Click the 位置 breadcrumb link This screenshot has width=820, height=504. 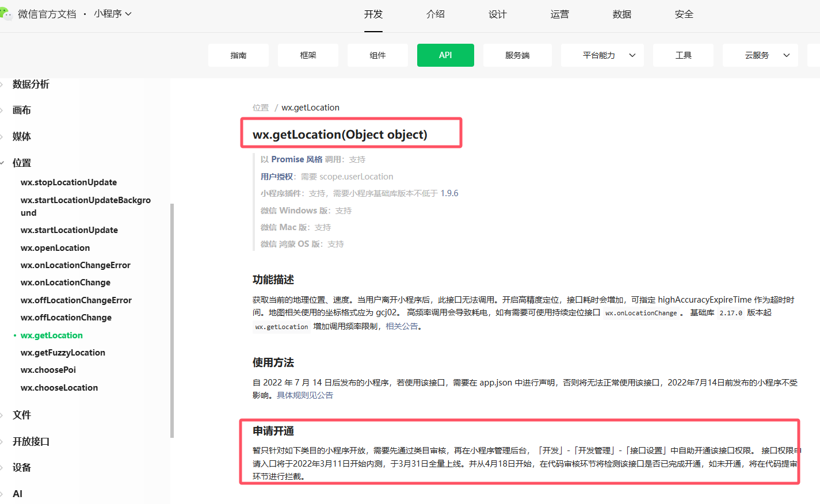pyautogui.click(x=261, y=108)
